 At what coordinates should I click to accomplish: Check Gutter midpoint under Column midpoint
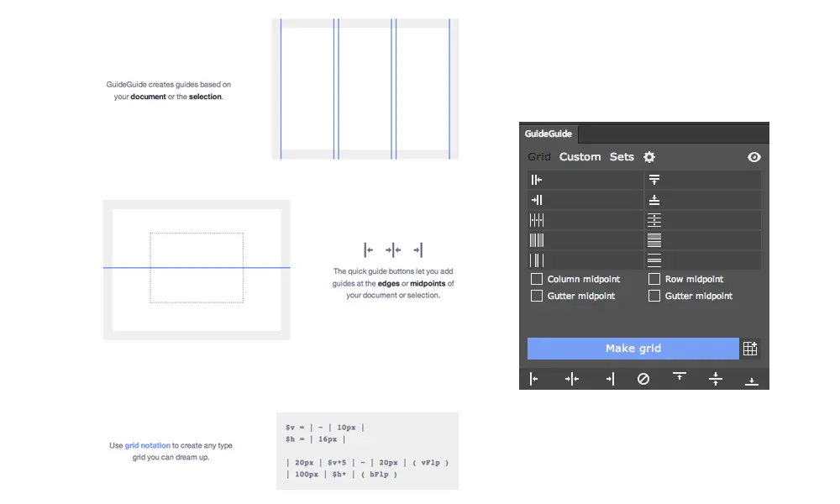[x=536, y=296]
